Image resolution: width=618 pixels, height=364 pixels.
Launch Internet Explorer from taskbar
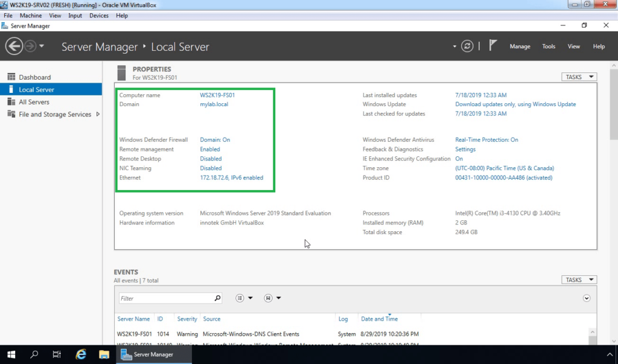tap(81, 354)
